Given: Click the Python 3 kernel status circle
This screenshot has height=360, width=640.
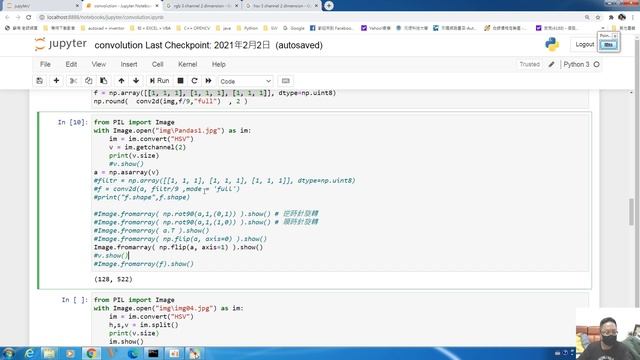Looking at the screenshot, I should click(597, 64).
